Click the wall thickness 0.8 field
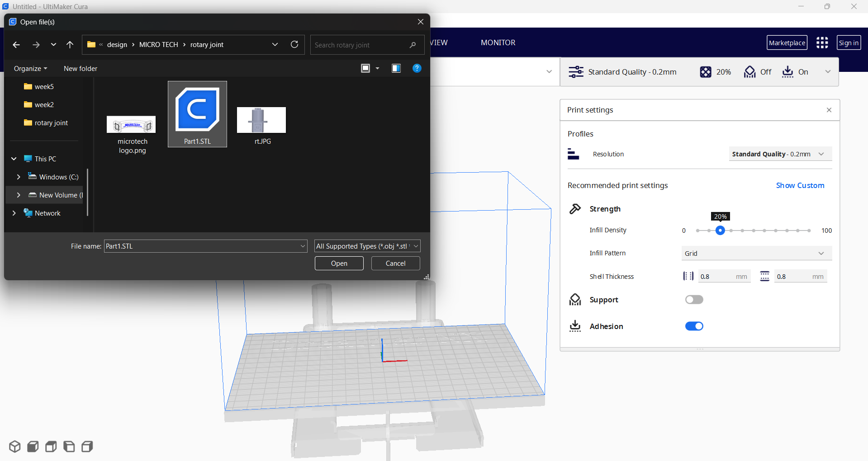The height and width of the screenshot is (461, 868). click(724, 276)
